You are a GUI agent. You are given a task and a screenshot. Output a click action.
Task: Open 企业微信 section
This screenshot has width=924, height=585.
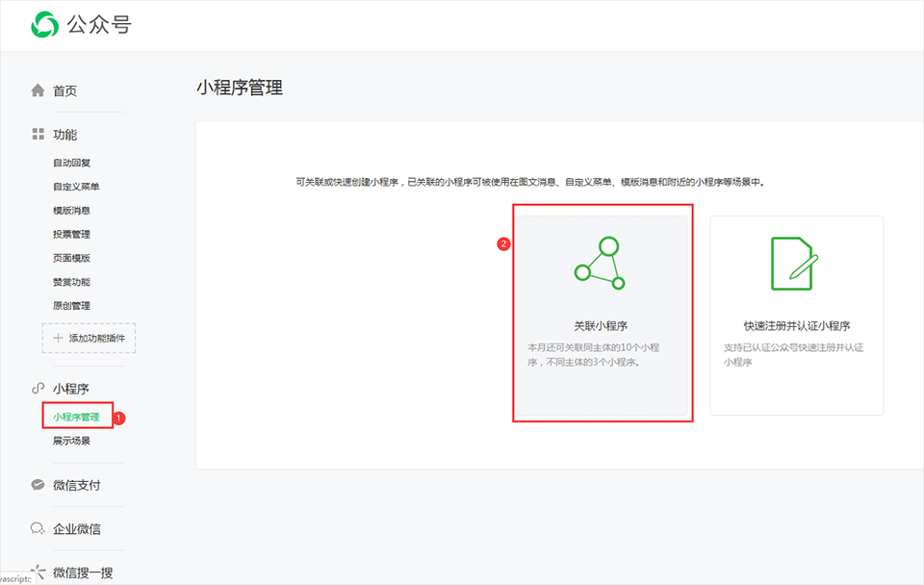pos(77,529)
